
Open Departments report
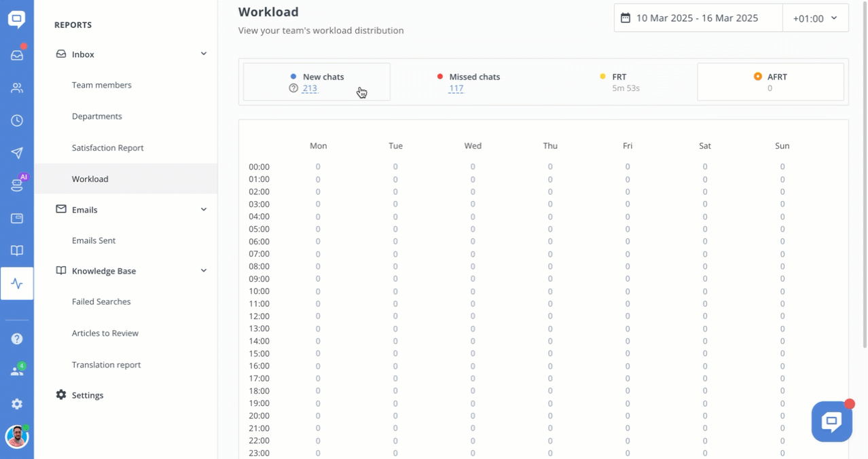(97, 116)
